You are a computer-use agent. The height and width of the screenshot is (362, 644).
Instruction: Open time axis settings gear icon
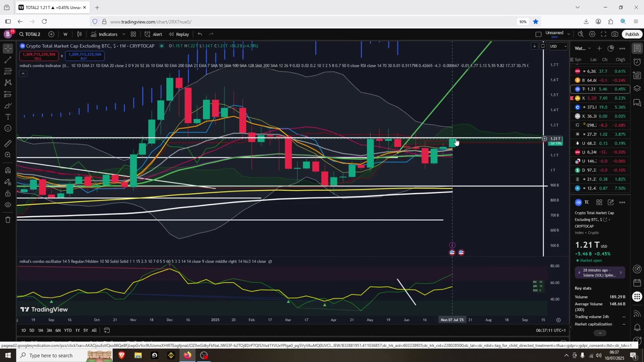point(558,320)
